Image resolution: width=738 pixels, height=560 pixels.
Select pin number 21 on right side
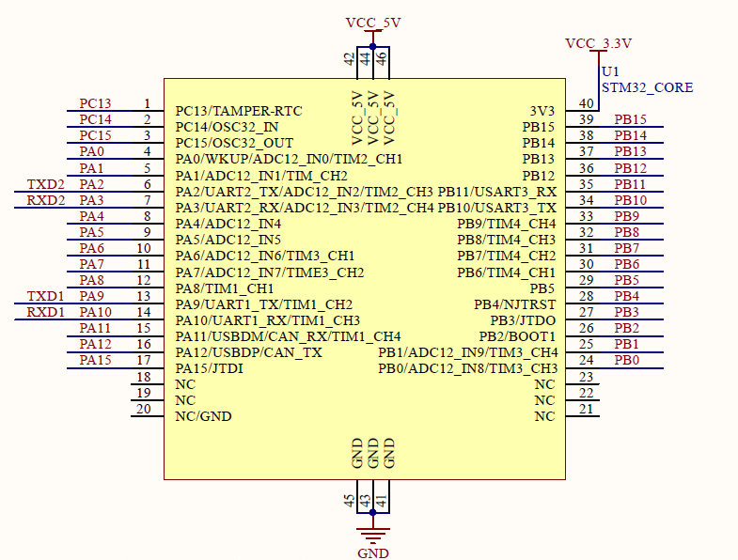586,409
